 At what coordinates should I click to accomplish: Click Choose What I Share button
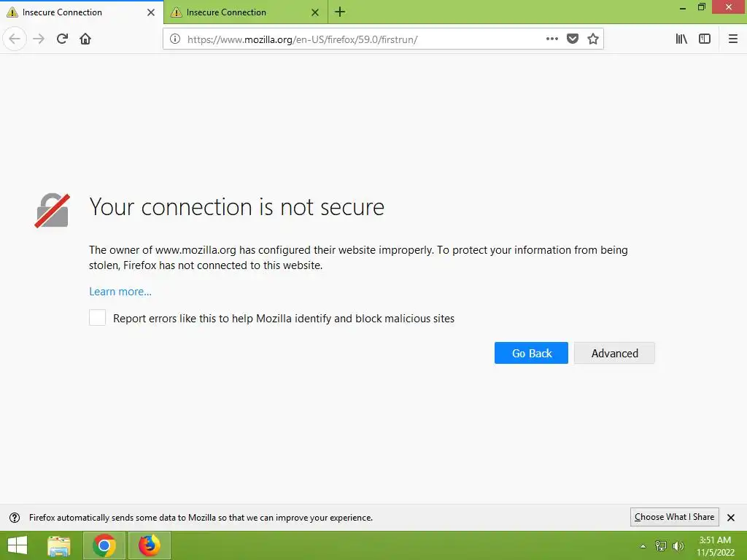point(674,517)
